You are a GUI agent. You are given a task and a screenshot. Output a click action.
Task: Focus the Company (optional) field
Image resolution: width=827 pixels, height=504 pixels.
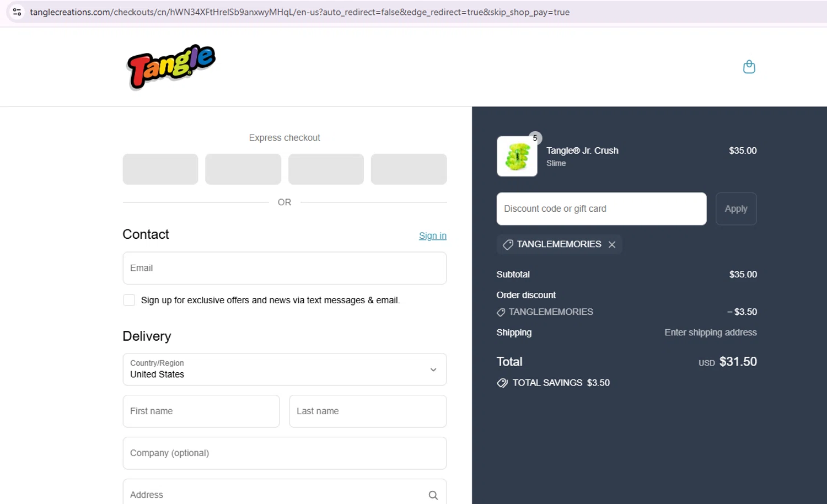pyautogui.click(x=284, y=453)
